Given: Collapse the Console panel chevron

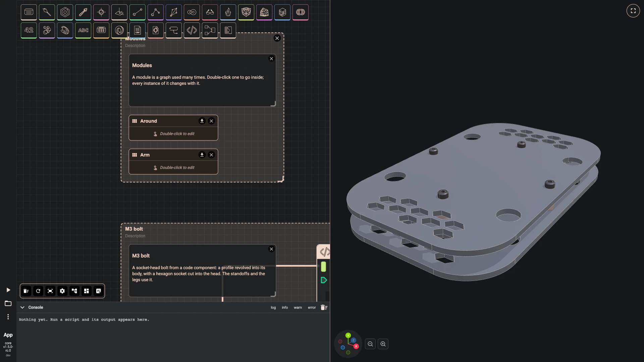Looking at the screenshot, I should (x=22, y=307).
